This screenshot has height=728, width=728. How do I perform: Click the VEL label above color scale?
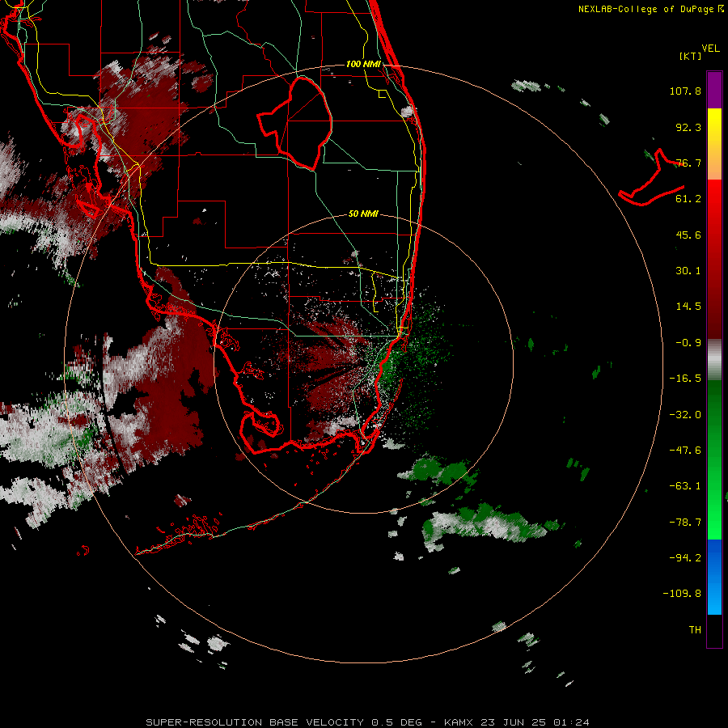[710, 48]
